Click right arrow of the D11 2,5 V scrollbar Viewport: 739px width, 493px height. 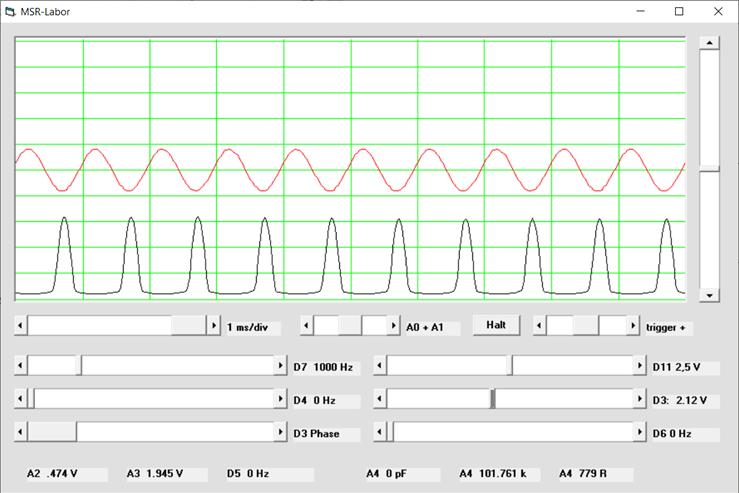(x=639, y=366)
